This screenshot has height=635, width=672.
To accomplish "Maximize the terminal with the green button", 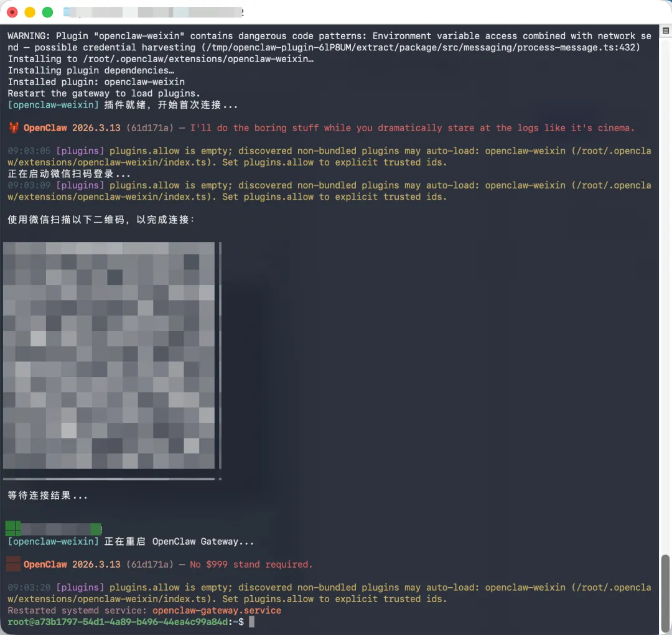I will [47, 12].
